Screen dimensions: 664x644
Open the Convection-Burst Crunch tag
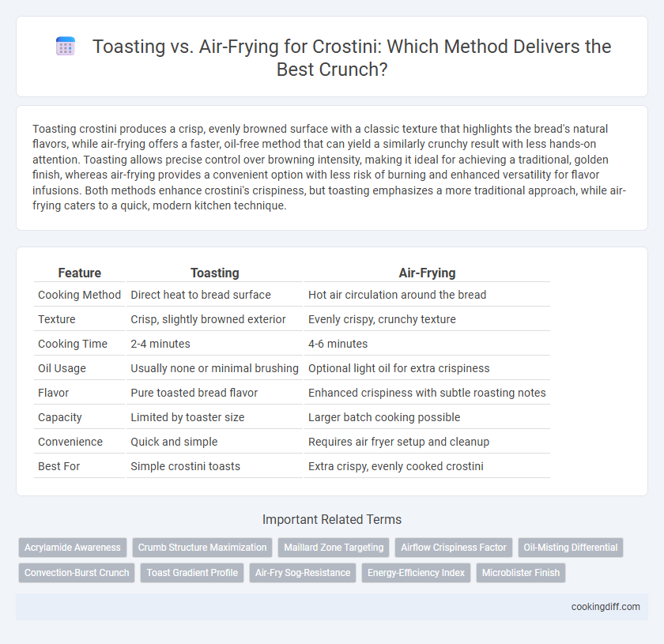(77, 573)
